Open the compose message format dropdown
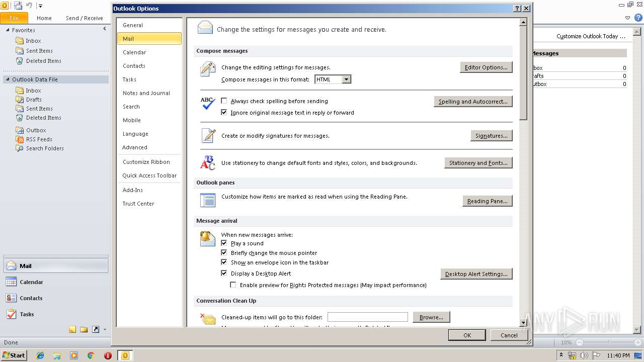The width and height of the screenshot is (644, 362). coord(346,79)
